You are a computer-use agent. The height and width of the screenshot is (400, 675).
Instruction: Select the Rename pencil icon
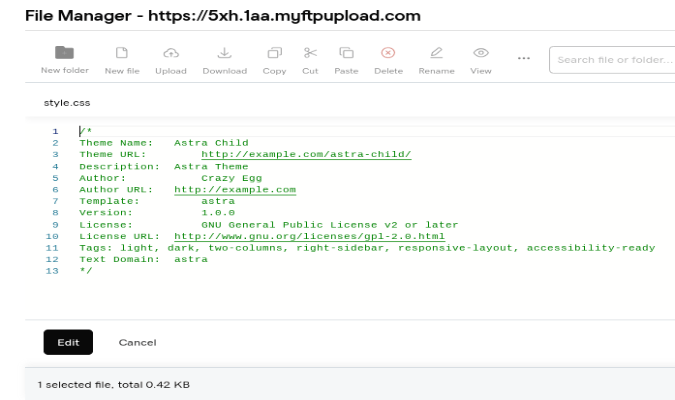[x=436, y=53]
